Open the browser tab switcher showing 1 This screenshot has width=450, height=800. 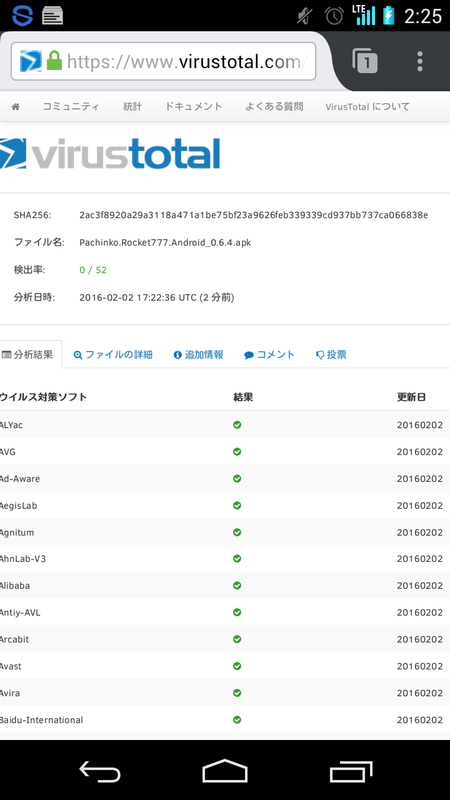(364, 61)
